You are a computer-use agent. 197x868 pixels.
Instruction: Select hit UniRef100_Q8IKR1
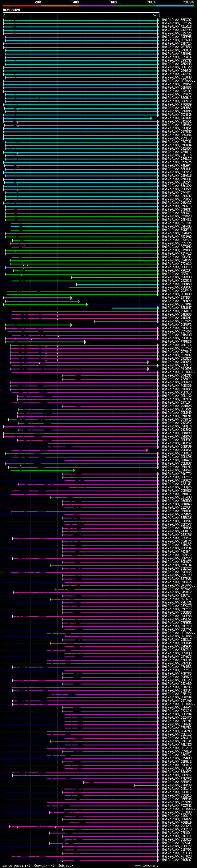pos(177,410)
